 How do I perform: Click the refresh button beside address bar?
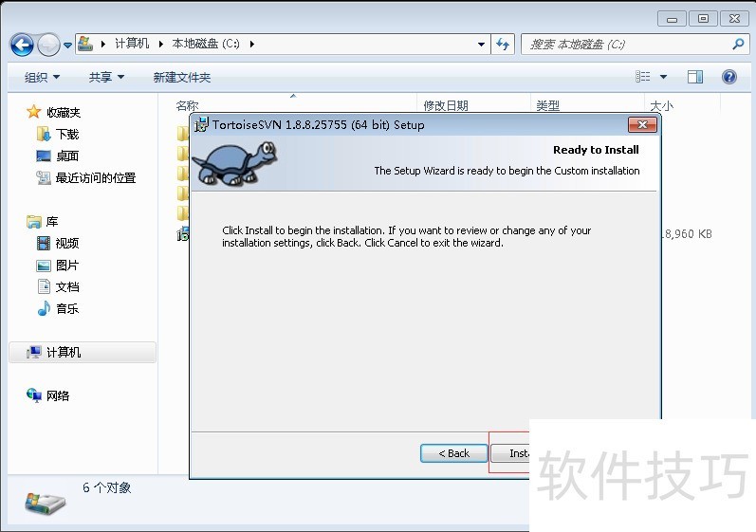[x=503, y=44]
